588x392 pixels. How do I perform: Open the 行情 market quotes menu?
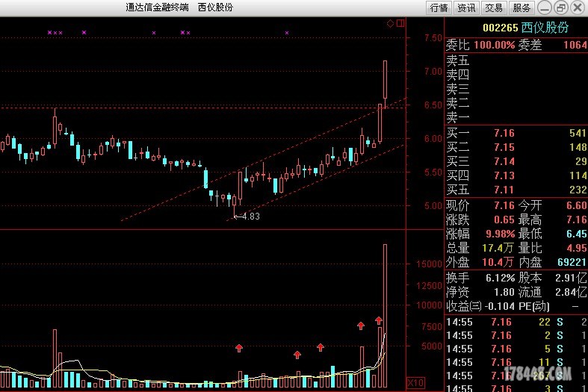(x=439, y=7)
